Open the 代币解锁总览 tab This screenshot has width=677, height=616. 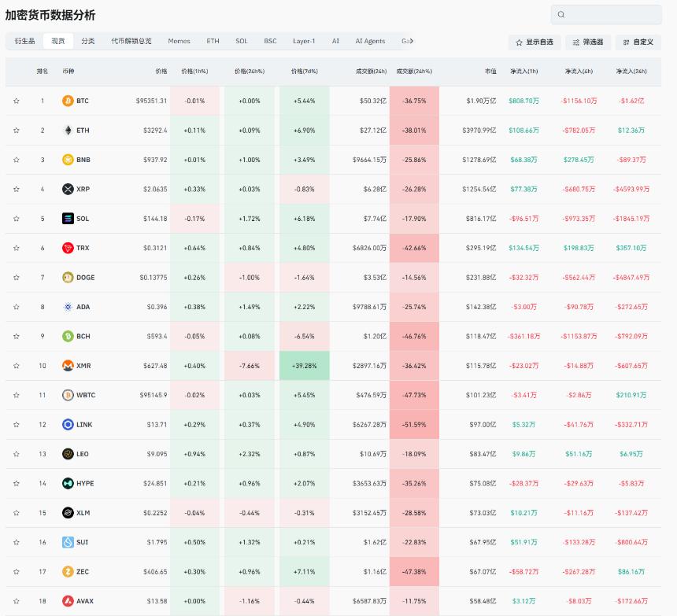(x=131, y=41)
